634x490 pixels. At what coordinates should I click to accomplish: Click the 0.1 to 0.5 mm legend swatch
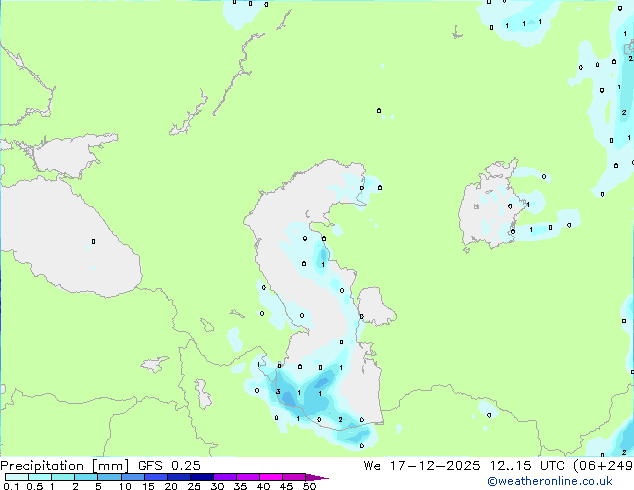(x=17, y=477)
